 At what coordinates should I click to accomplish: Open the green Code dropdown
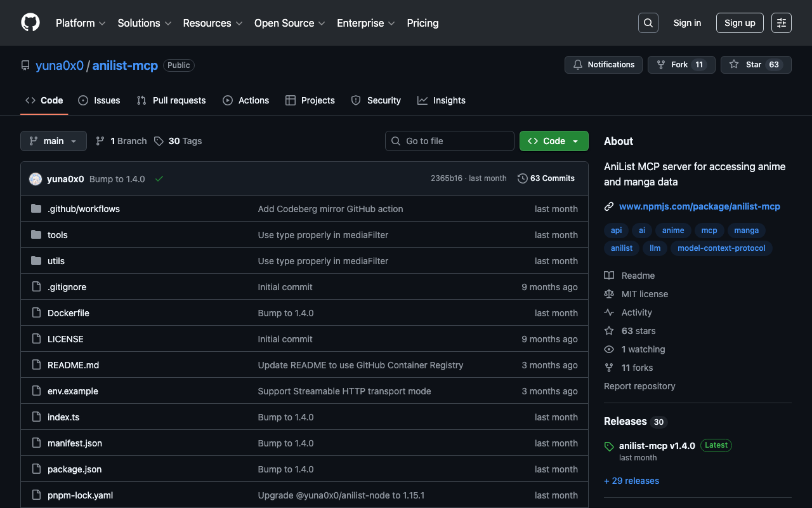(x=553, y=141)
